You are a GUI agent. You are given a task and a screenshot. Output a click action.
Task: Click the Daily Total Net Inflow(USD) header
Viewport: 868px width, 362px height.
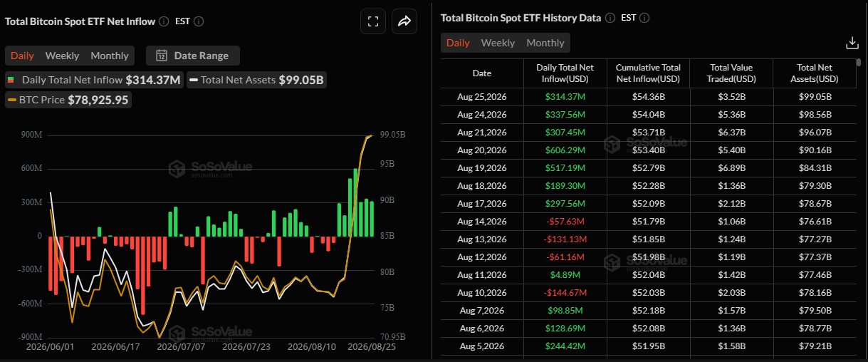point(565,73)
